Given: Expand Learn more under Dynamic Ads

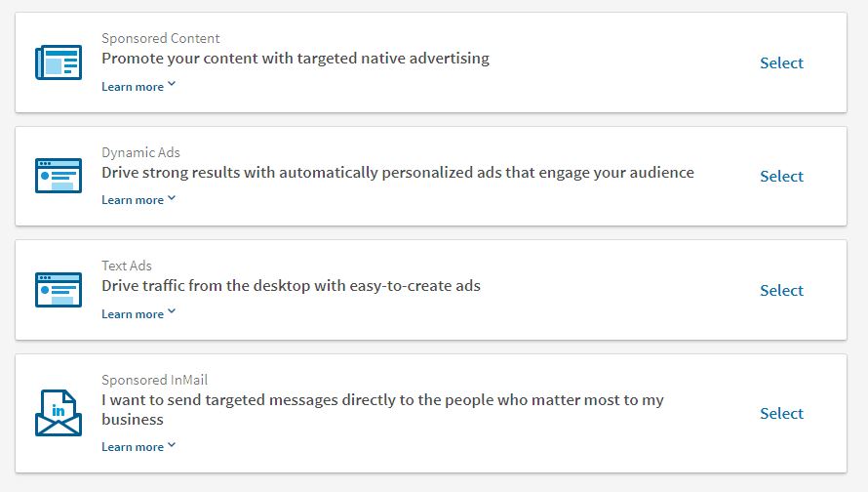Looking at the screenshot, I should [138, 200].
